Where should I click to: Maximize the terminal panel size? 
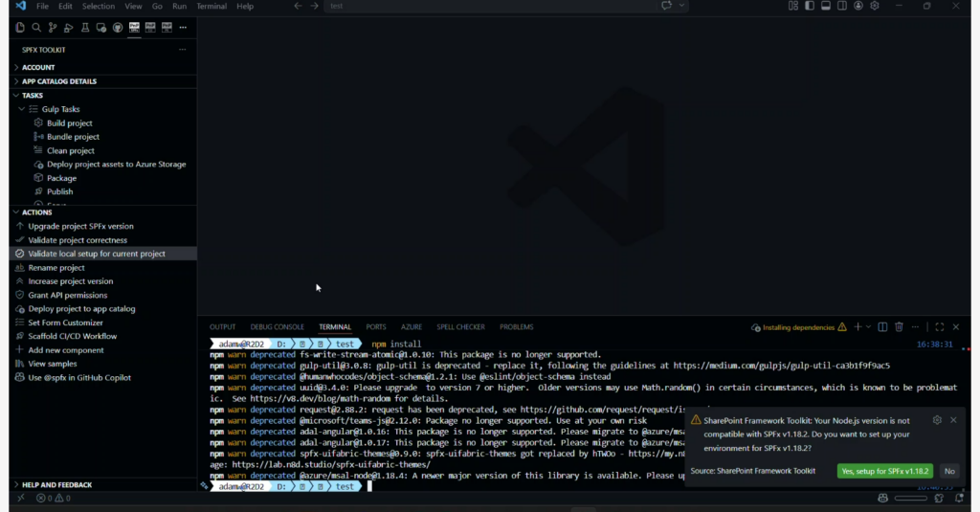coord(939,327)
